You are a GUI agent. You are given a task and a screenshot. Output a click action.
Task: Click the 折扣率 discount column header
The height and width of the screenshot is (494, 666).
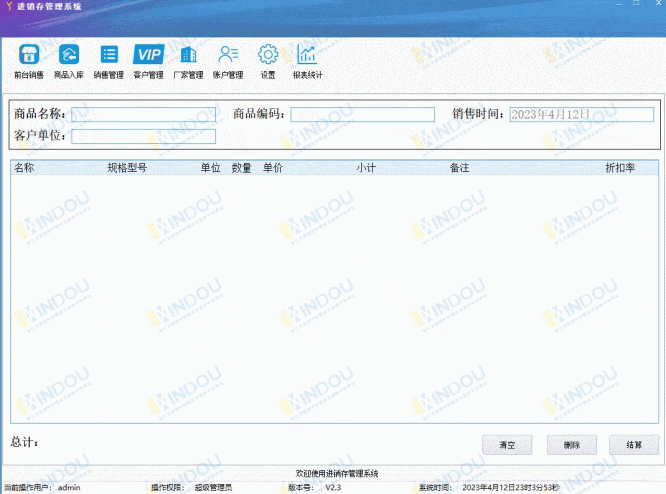coord(620,168)
